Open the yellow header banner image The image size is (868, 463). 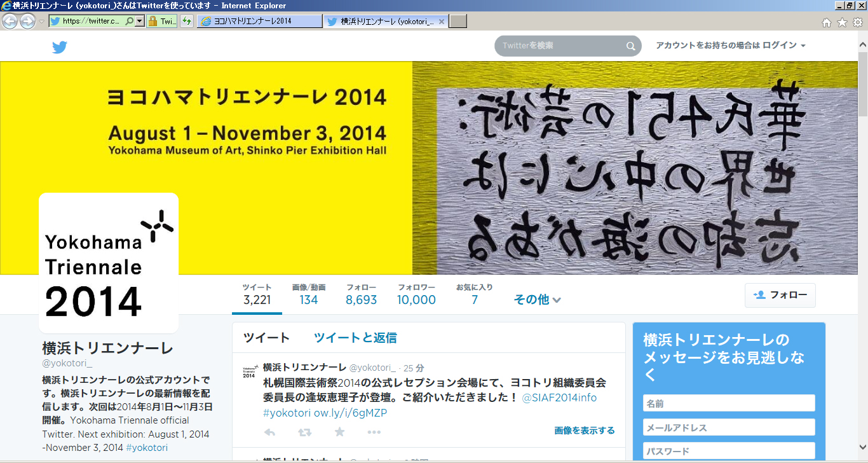pos(429,168)
